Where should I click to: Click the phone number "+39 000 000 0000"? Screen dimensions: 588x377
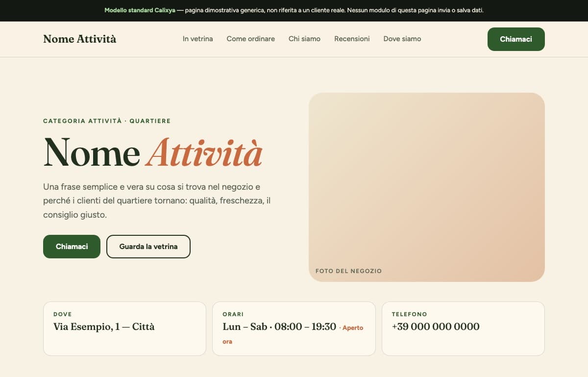tap(436, 327)
